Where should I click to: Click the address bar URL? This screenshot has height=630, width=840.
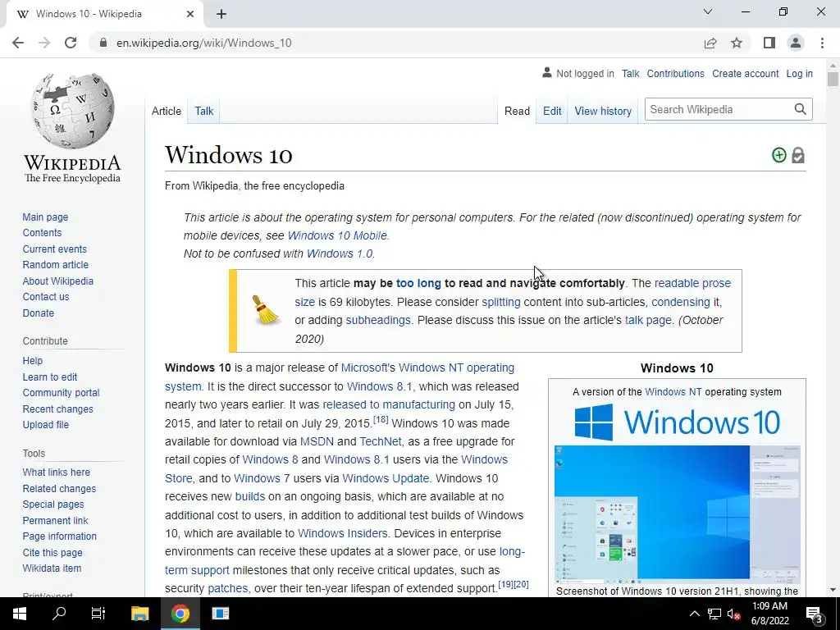[204, 43]
